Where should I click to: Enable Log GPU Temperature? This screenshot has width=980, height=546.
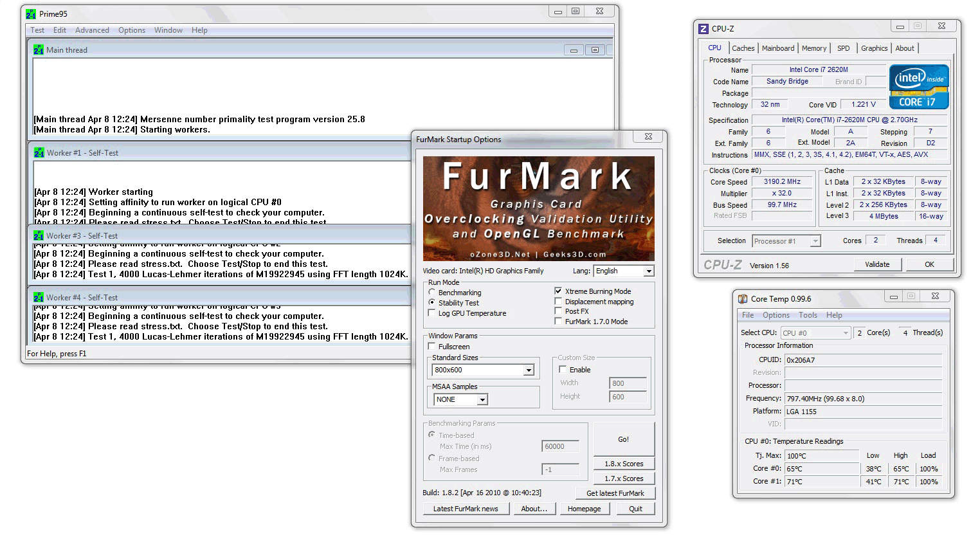click(x=432, y=313)
